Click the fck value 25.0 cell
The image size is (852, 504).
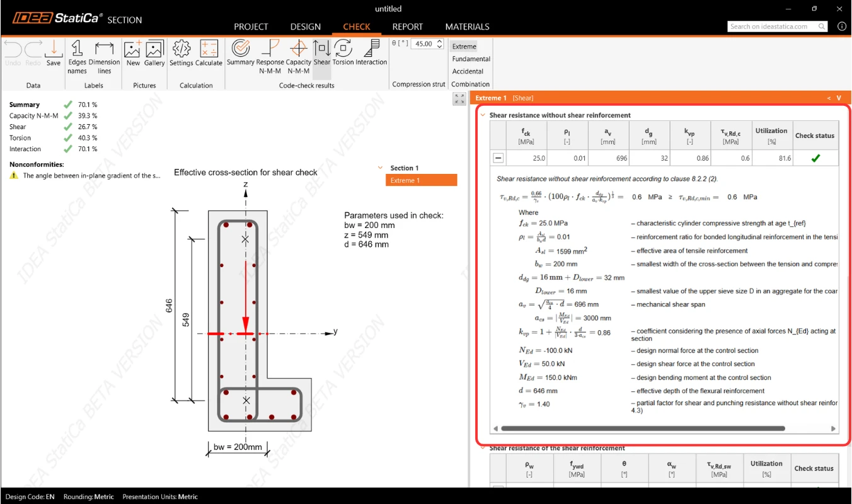coord(526,158)
